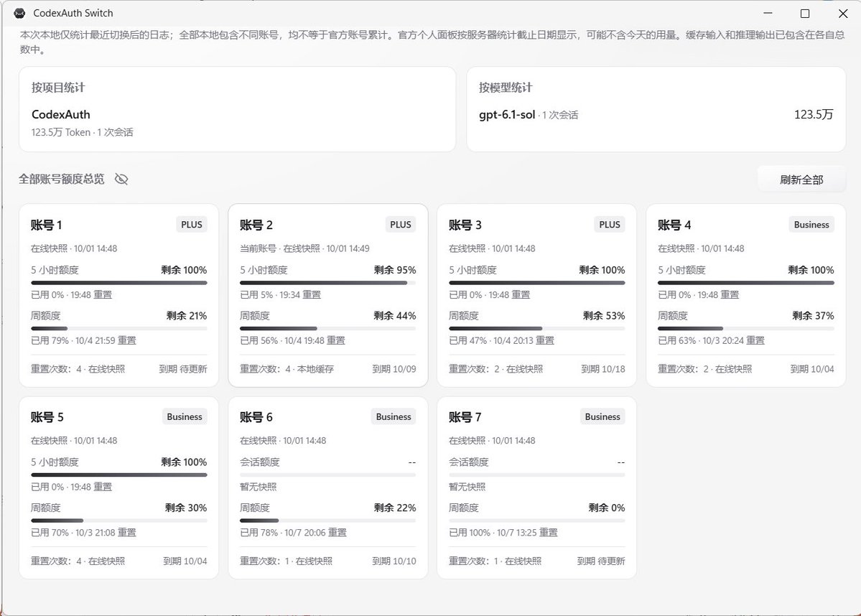Open the 账号 1 card title

click(46, 225)
